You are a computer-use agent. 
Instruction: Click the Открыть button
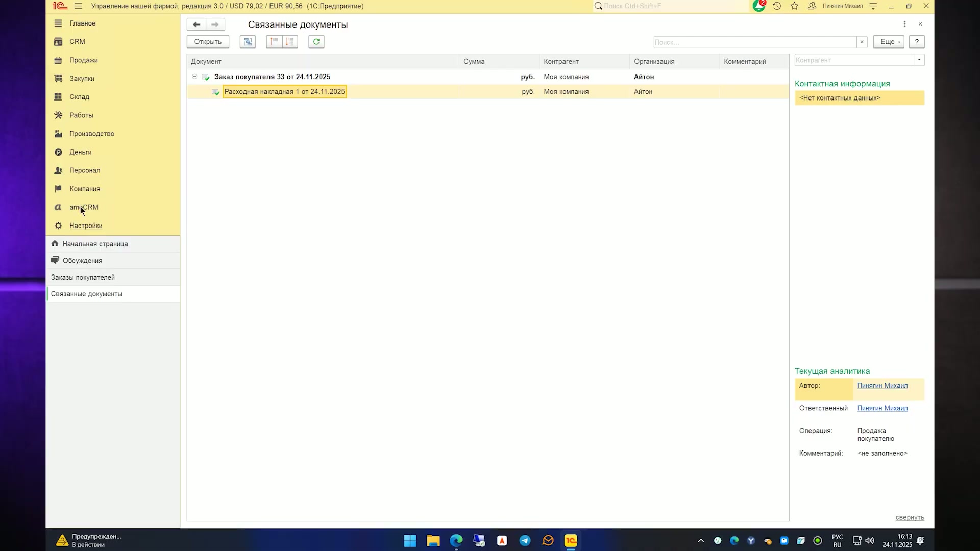coord(208,42)
